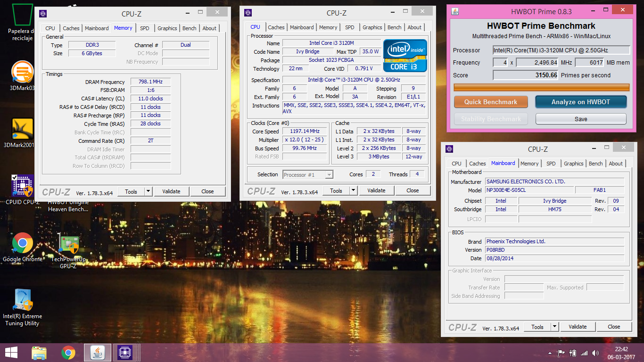The width and height of the screenshot is (644, 362).
Task: Open the Action Center flag icon
Action: tap(561, 353)
